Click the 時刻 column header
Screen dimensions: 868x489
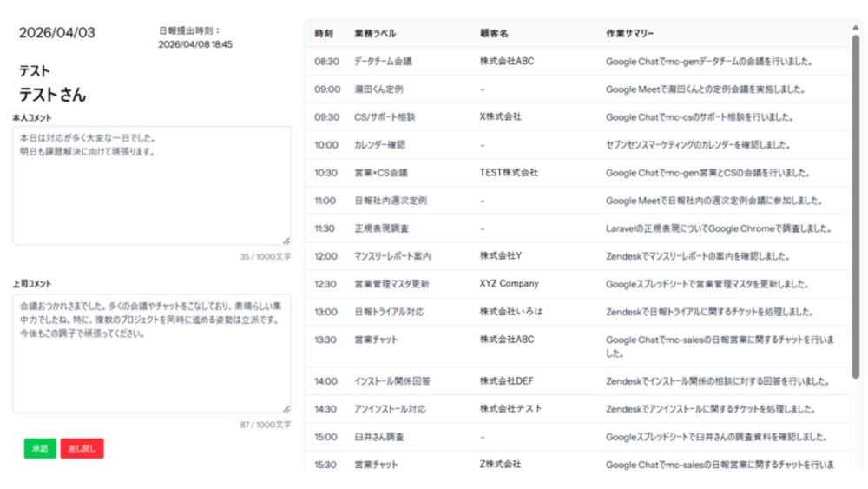[x=324, y=33]
